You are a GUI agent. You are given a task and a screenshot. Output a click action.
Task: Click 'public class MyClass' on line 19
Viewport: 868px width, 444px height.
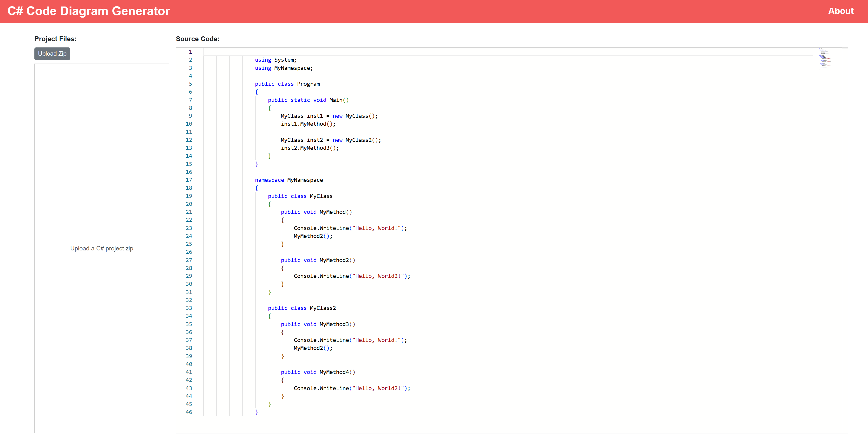coord(300,196)
